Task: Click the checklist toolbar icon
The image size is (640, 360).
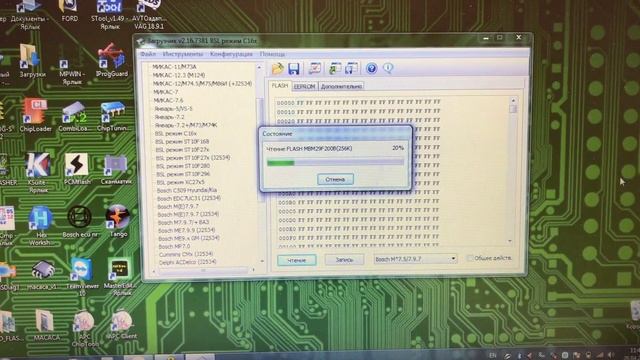Action: pos(315,68)
